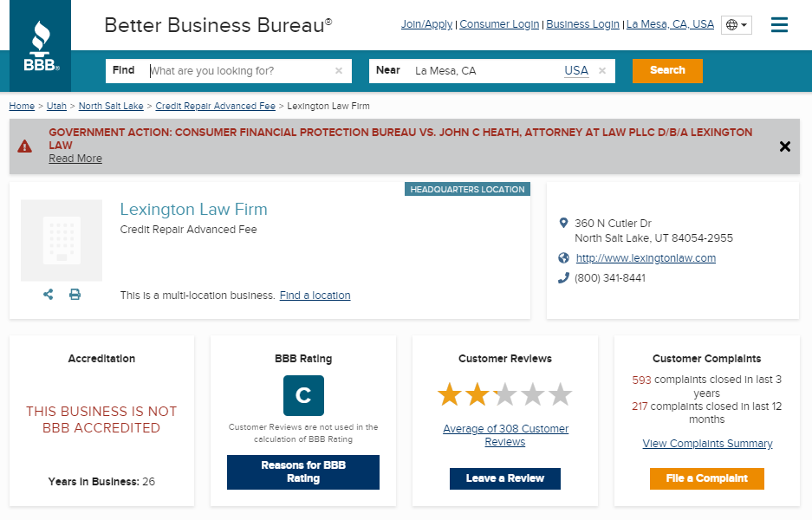This screenshot has width=812, height=520.
Task: Click the C rating badge
Action: [x=303, y=396]
